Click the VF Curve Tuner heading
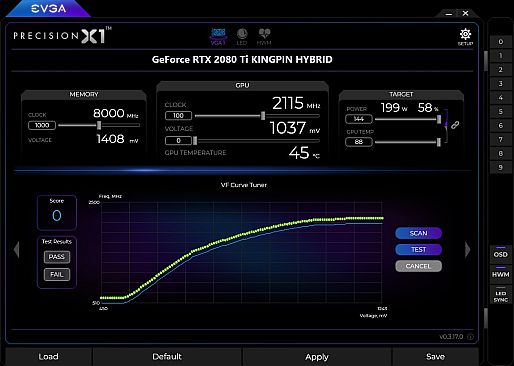This screenshot has height=366, width=514. (x=244, y=185)
